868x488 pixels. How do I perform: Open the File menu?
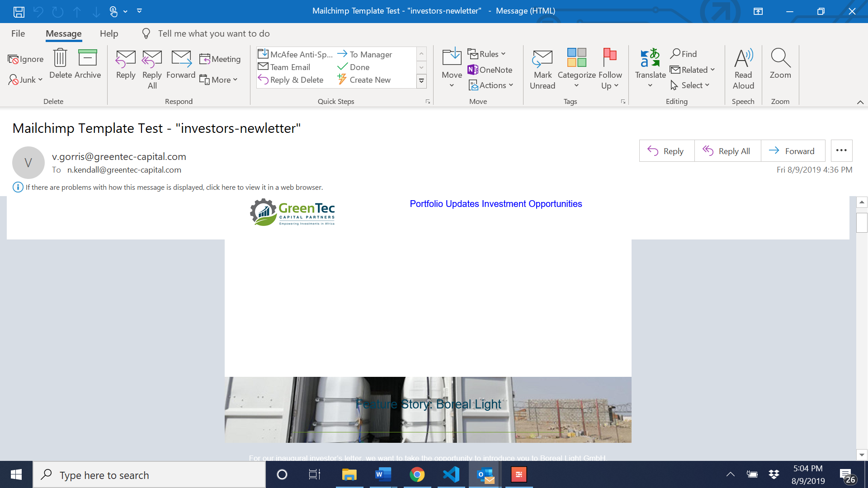point(18,33)
